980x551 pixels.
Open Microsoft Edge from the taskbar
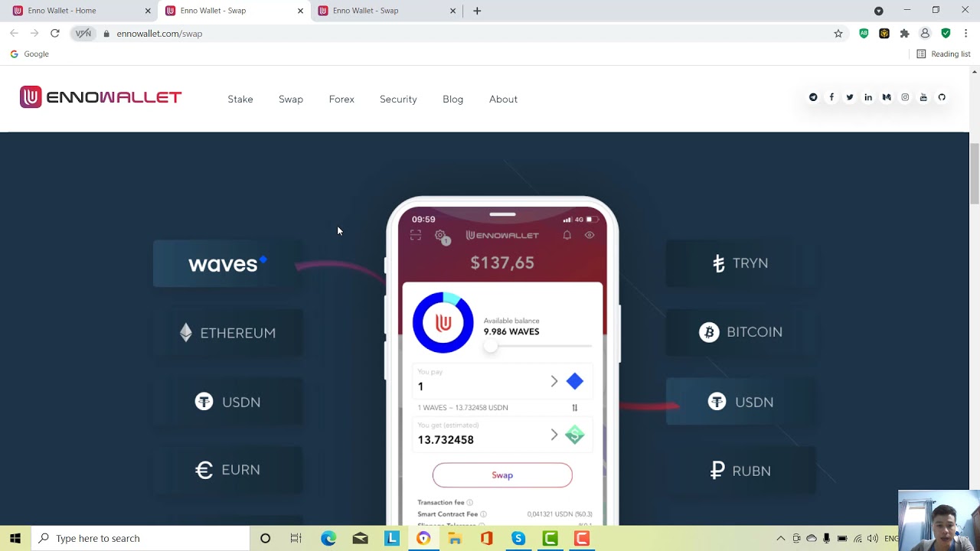[328, 539]
